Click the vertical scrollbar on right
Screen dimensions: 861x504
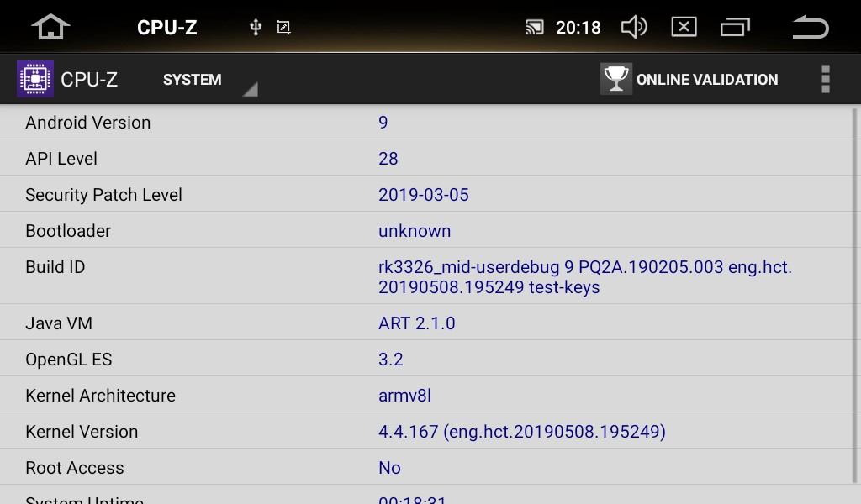(x=854, y=296)
